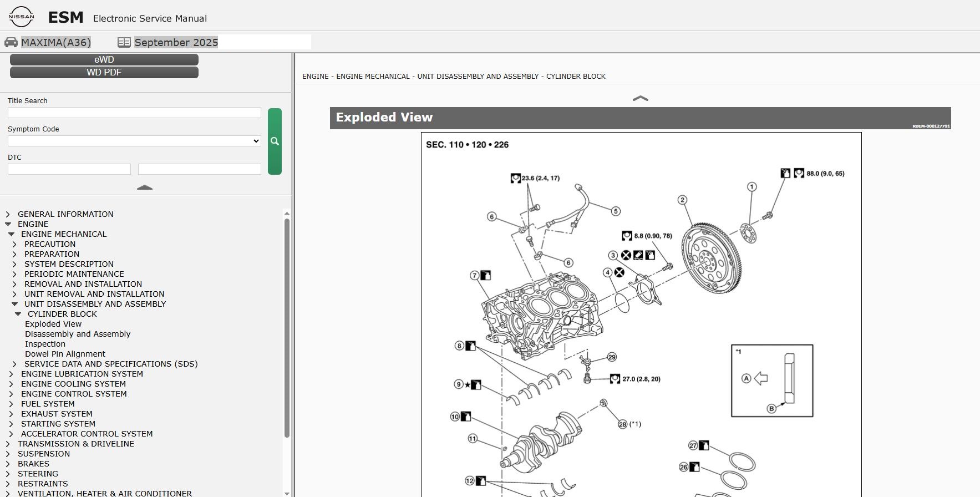Image resolution: width=980 pixels, height=497 pixels.
Task: Expand TRANSMISSION & DRIVELINE node
Action: click(8, 444)
